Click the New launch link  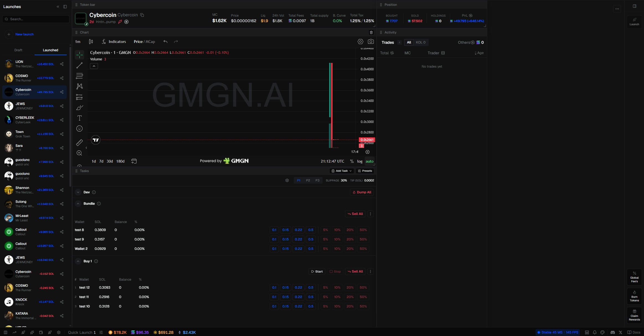point(25,34)
